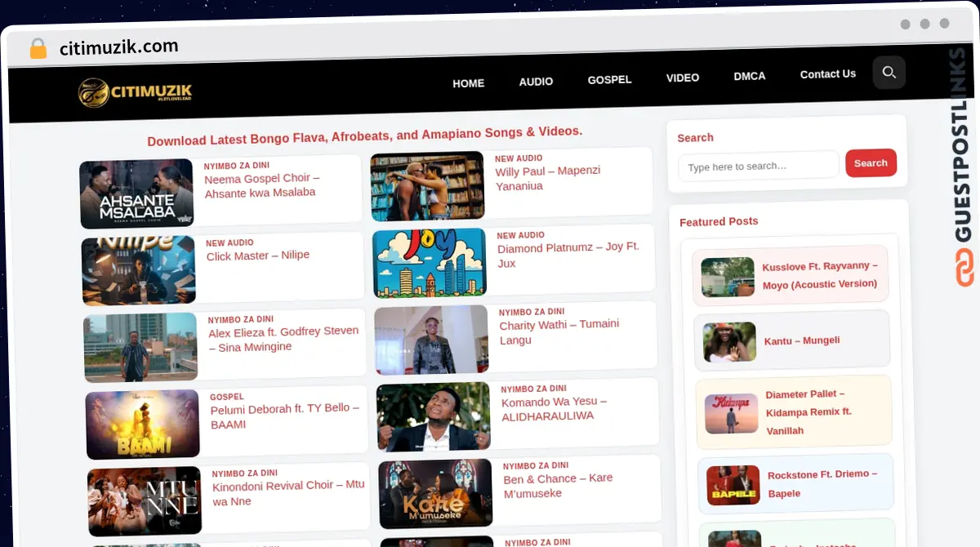Click the orange padlock icon
980x547 pixels.
coord(38,49)
